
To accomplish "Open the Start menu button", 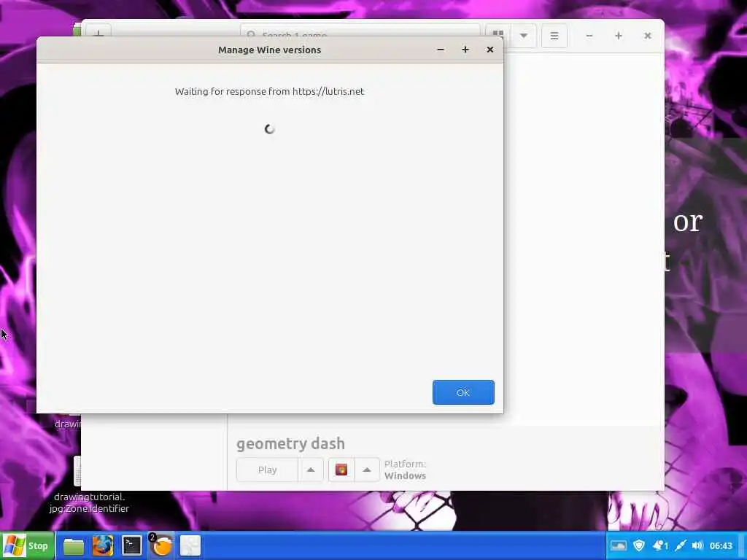I will [x=27, y=545].
